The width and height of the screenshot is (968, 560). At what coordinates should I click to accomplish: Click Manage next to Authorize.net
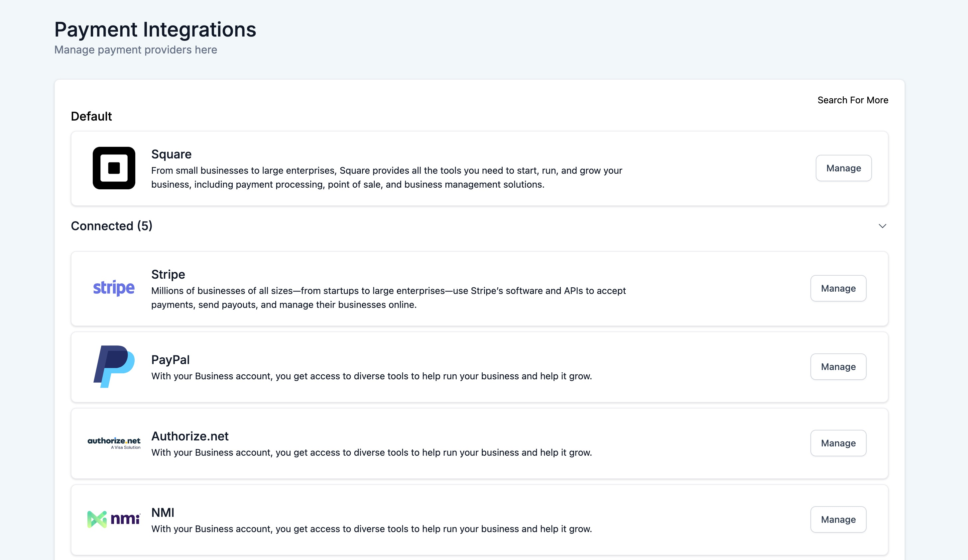pos(838,443)
